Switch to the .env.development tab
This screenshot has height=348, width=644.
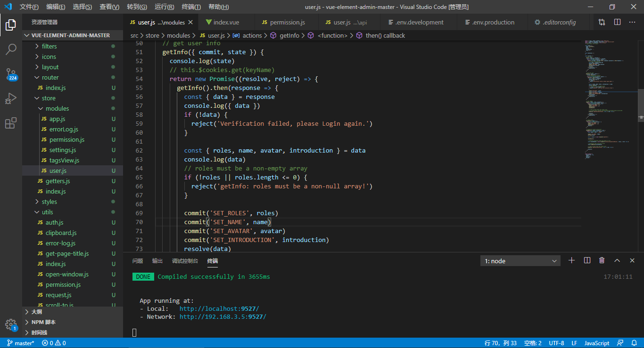[418, 22]
